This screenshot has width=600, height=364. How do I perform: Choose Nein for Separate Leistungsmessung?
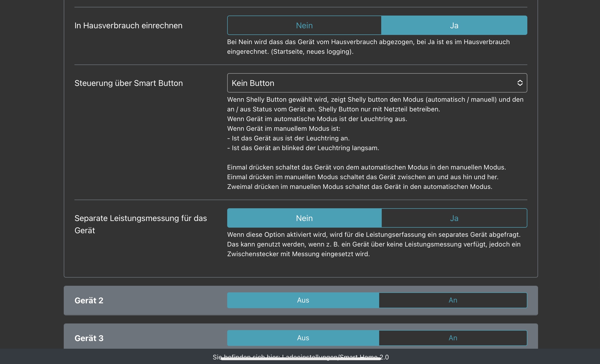pyautogui.click(x=304, y=218)
